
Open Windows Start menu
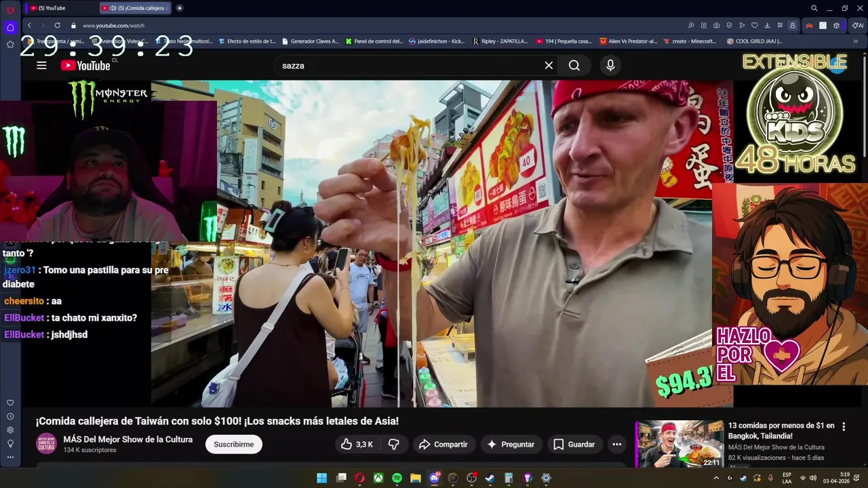coord(321,478)
